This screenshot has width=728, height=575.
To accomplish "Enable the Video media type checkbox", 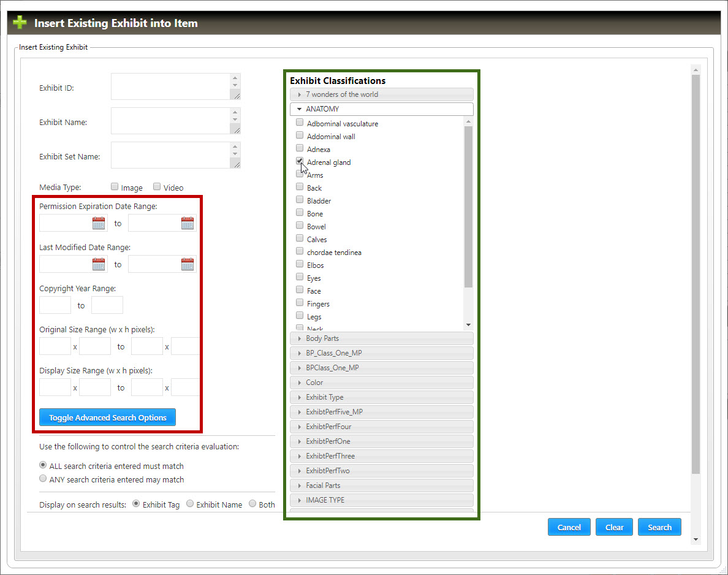I will click(x=157, y=187).
